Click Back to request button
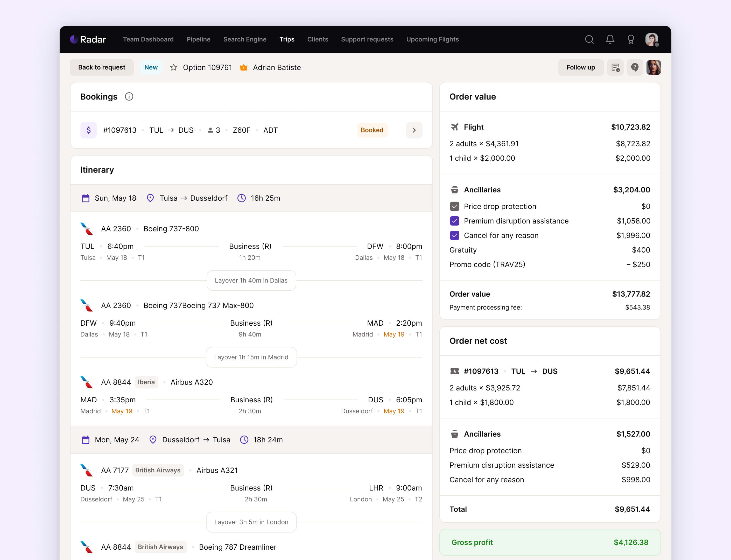Viewport: 731px width, 560px height. pos(102,67)
